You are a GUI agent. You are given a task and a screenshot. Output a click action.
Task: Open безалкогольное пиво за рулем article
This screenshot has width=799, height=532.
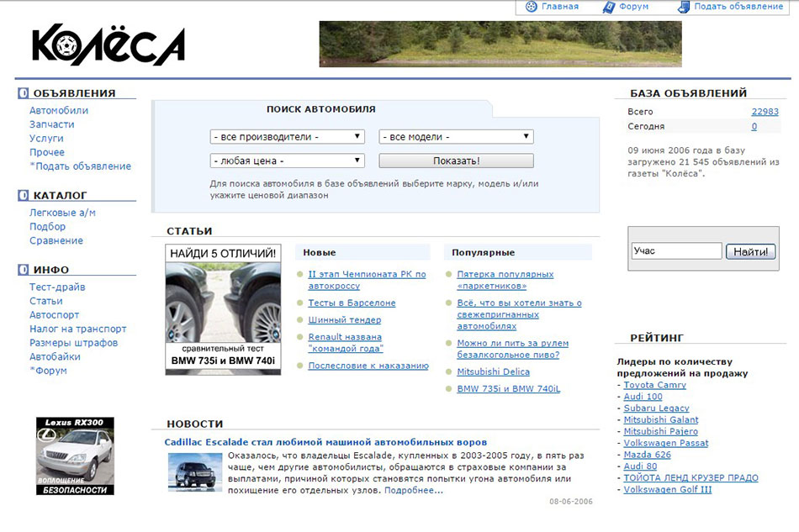click(513, 349)
